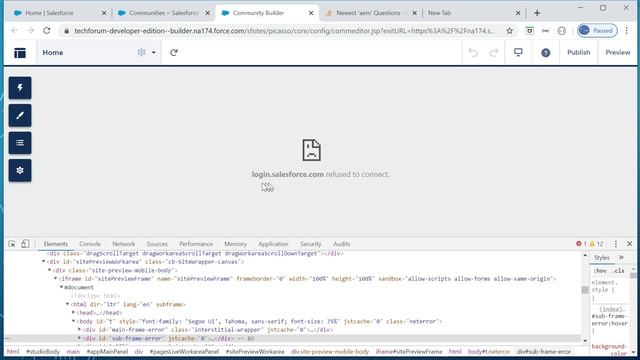Switch to Newest 'aem' Questions tab
This screenshot has height=360, width=640.
368,13
